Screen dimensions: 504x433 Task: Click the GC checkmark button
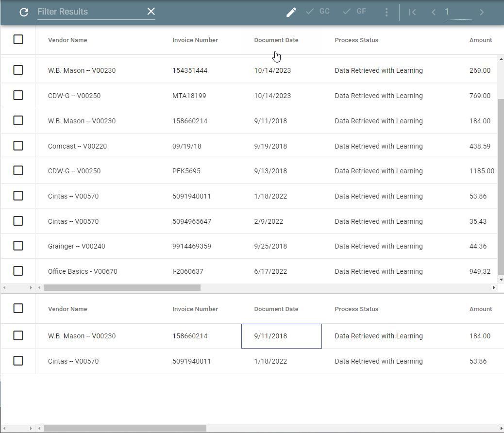point(318,12)
